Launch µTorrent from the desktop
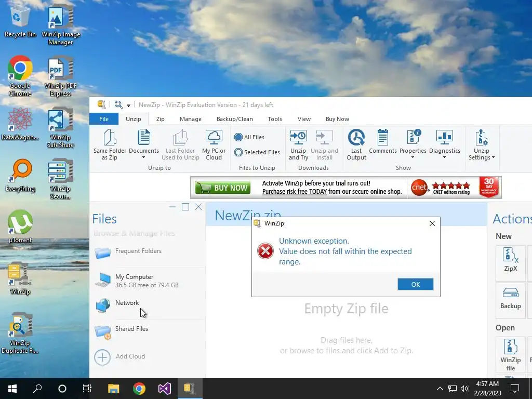The image size is (532, 399). [20, 227]
